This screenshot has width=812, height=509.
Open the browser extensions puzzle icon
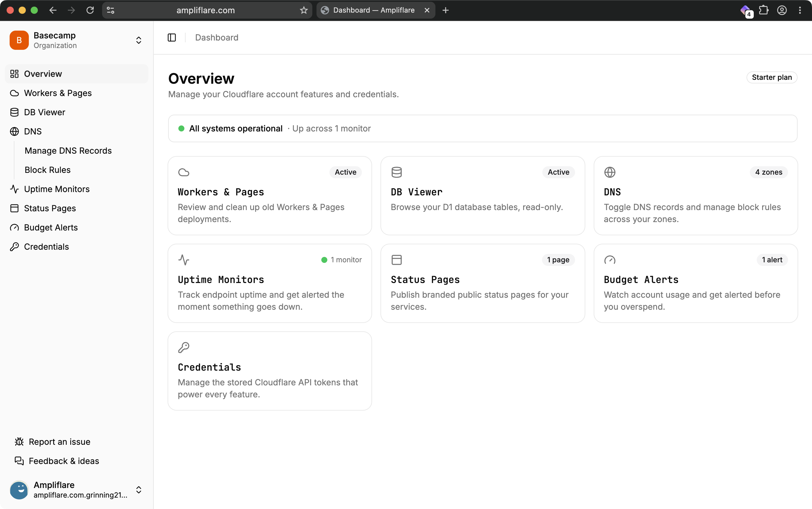[764, 10]
